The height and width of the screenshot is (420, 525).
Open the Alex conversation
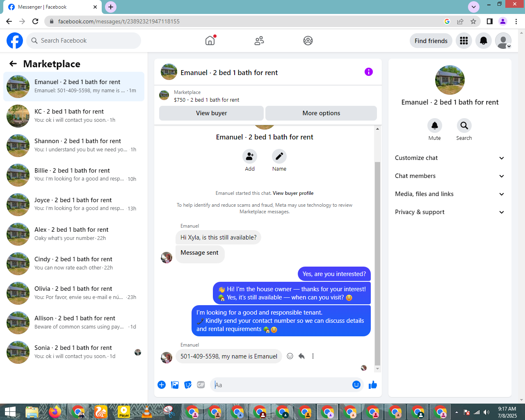[x=74, y=234]
